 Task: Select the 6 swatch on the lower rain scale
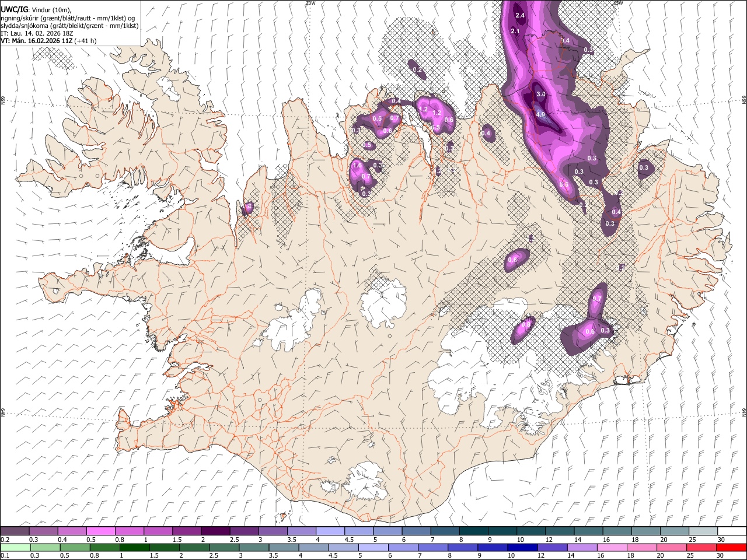pyautogui.click(x=403, y=547)
